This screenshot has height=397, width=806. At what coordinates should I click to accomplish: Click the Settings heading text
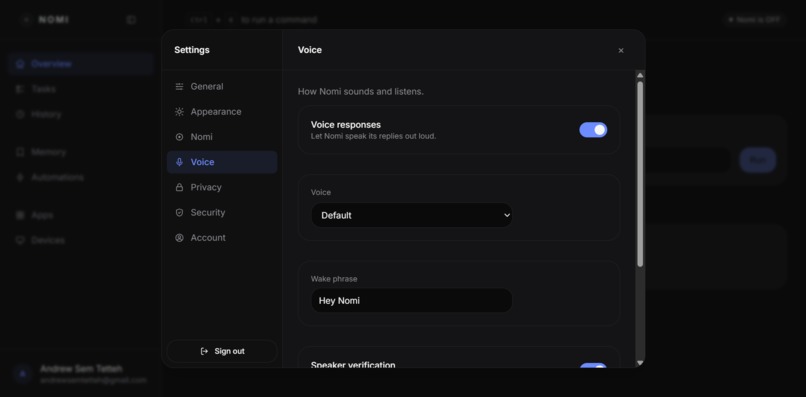coord(192,50)
